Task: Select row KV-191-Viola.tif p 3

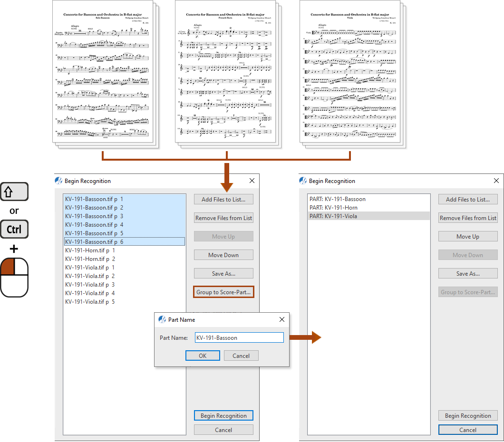Action: [x=125, y=285]
